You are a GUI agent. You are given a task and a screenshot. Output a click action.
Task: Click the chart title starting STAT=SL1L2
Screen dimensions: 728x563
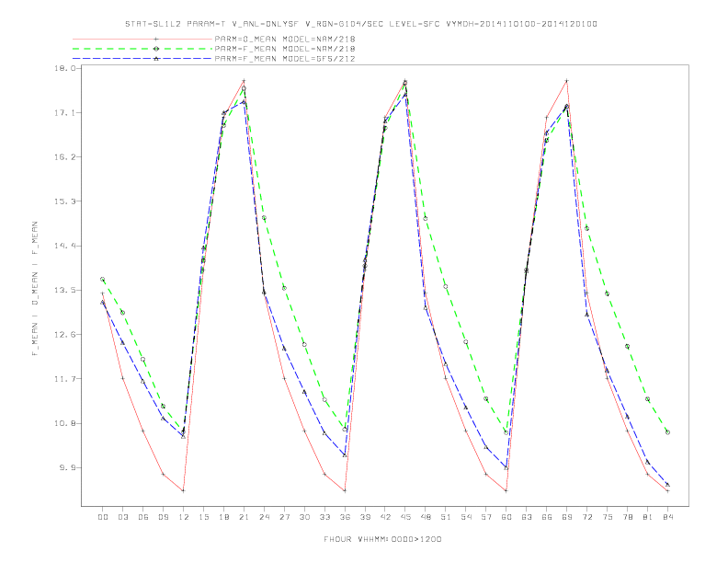tap(361, 24)
